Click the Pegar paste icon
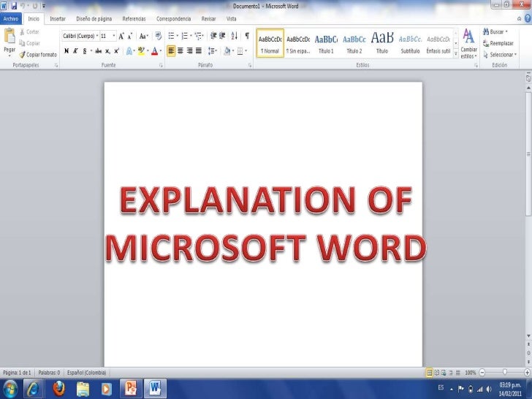The width and height of the screenshot is (532, 399). coord(9,37)
